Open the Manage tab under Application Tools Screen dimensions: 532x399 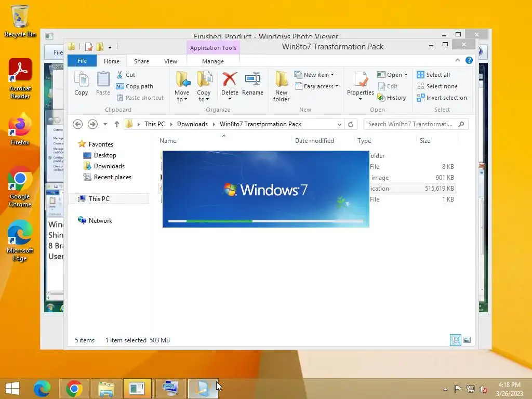213,61
